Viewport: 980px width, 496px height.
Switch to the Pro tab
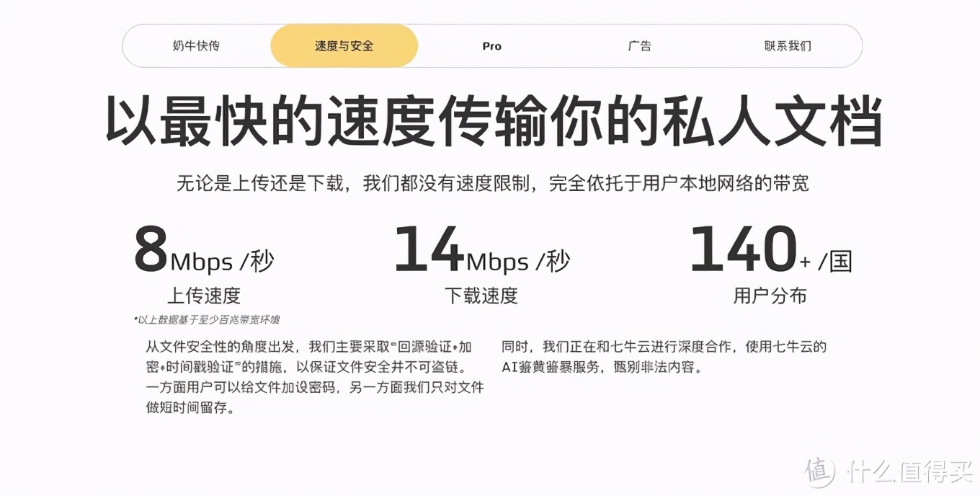(x=491, y=45)
